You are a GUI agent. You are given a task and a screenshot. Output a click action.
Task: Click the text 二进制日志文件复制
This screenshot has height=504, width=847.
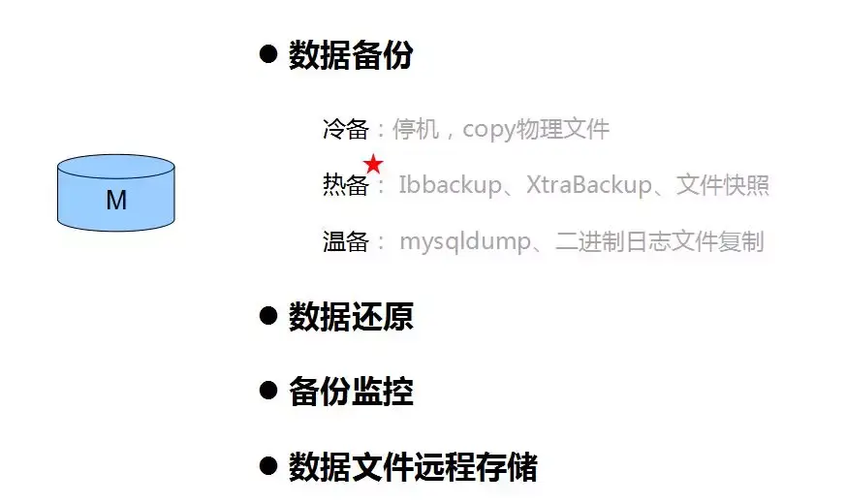point(660,241)
